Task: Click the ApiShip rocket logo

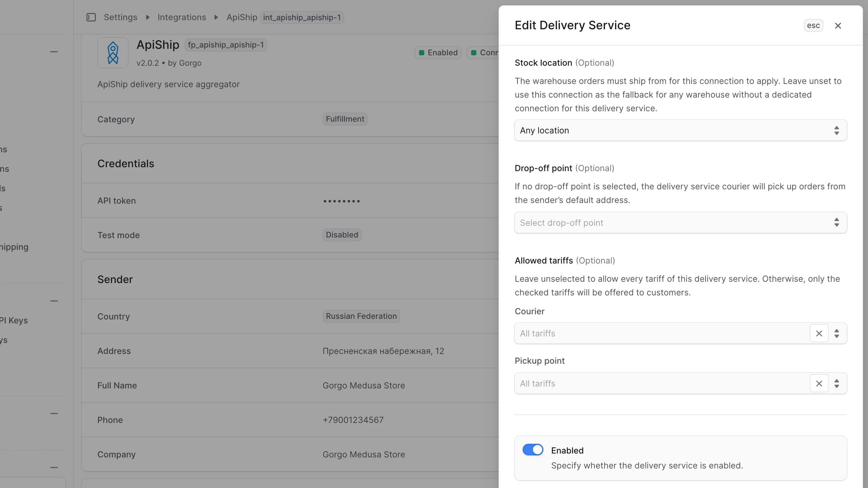Action: click(x=113, y=53)
